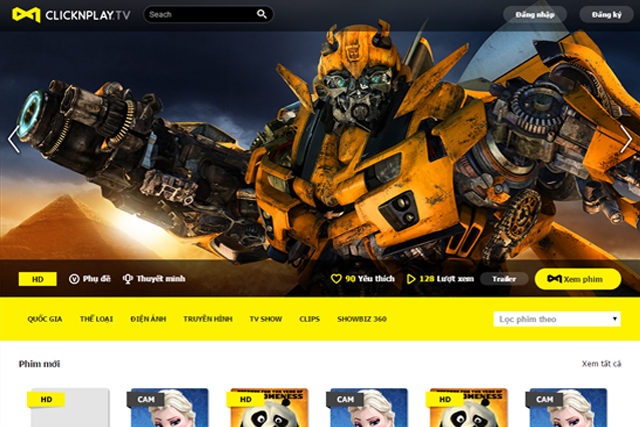Viewport: 640px width, 427px height.
Task: Select the Điện ảnh menu item
Action: click(x=147, y=319)
